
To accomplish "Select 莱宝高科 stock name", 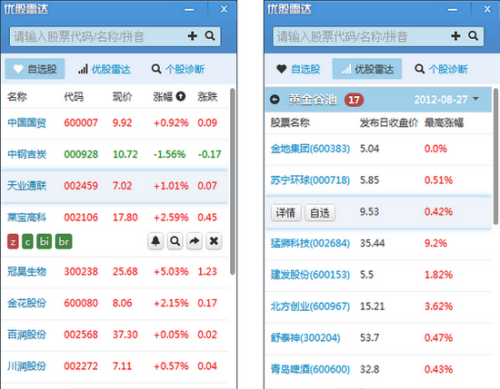I will 27,218.
